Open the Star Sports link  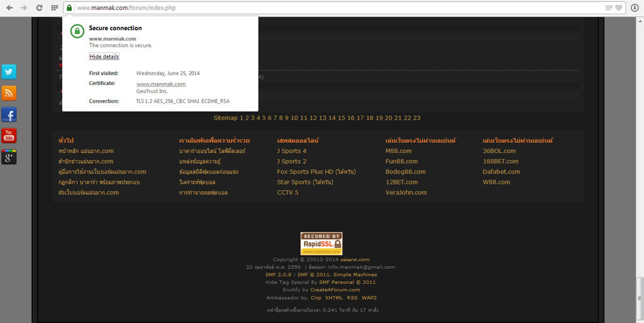coord(305,182)
